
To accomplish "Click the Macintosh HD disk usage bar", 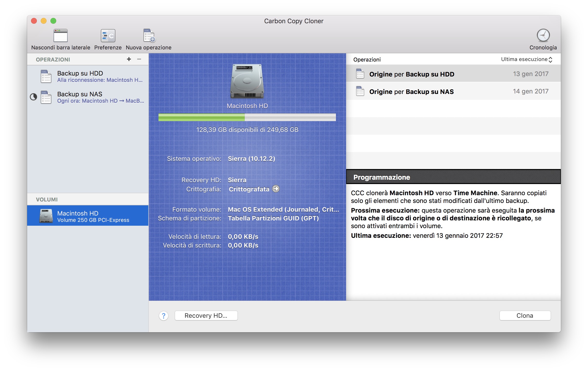I will tap(247, 117).
